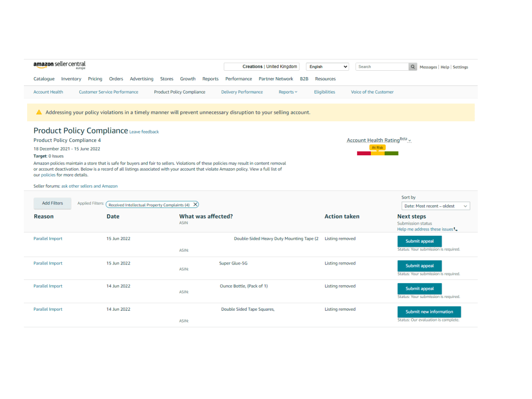This screenshot has height=399, width=532.
Task: Open the Creations United Kingdom store selector
Action: 262,67
